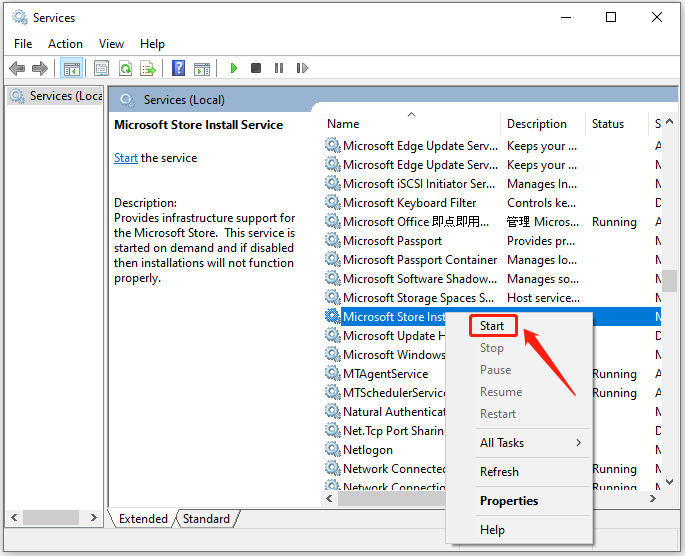Click the green Start Service play icon
The height and width of the screenshot is (556, 685).
pyautogui.click(x=234, y=68)
